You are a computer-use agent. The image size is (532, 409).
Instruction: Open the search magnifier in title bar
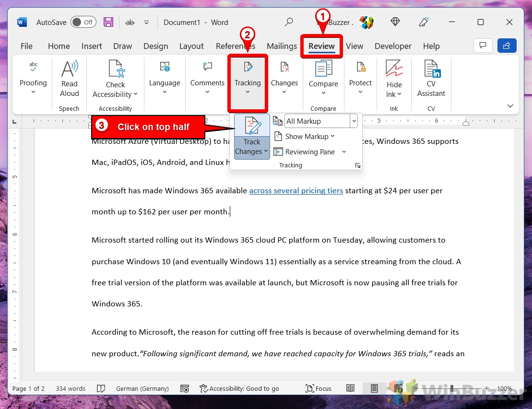click(x=289, y=22)
